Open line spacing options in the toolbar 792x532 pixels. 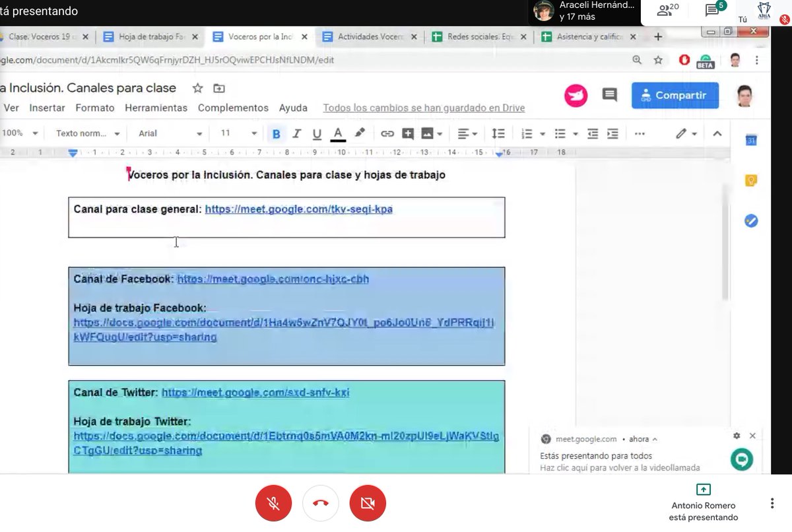(x=498, y=133)
